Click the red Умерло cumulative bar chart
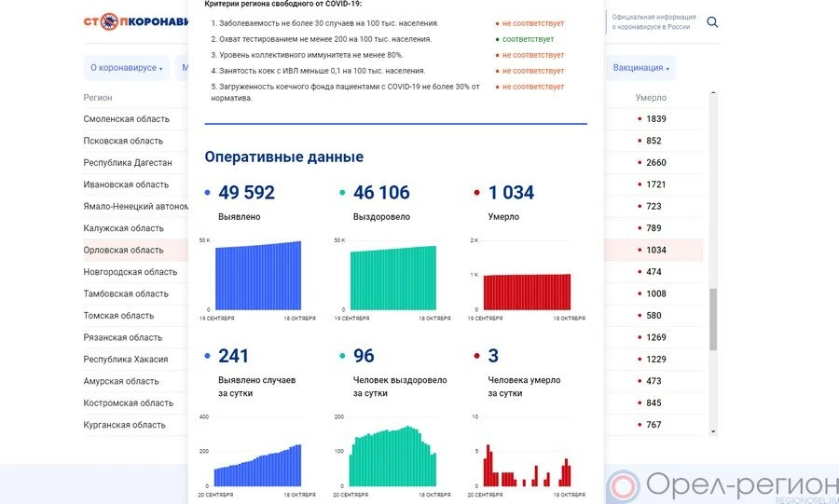 (527, 292)
